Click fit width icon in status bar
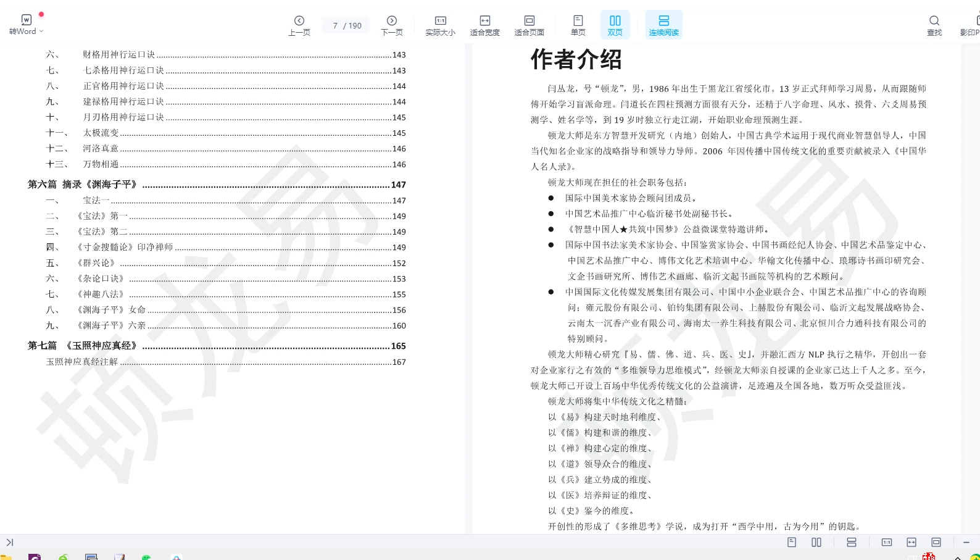The image size is (980, 560). click(x=911, y=542)
